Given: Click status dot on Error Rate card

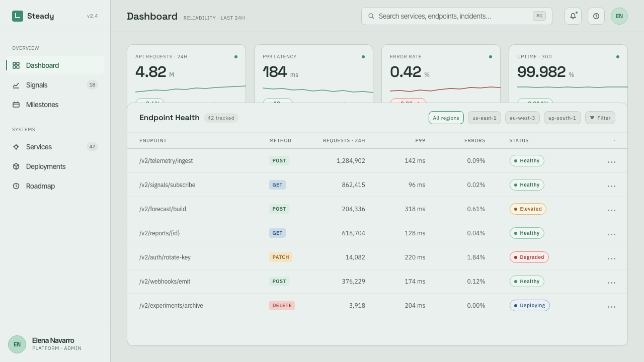Looking at the screenshot, I should [491, 57].
